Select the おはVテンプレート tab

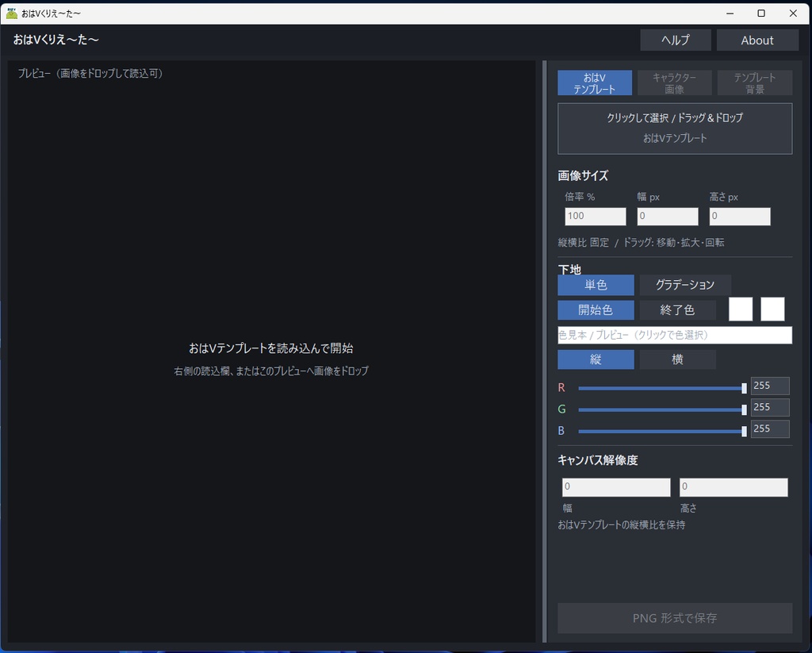click(595, 83)
